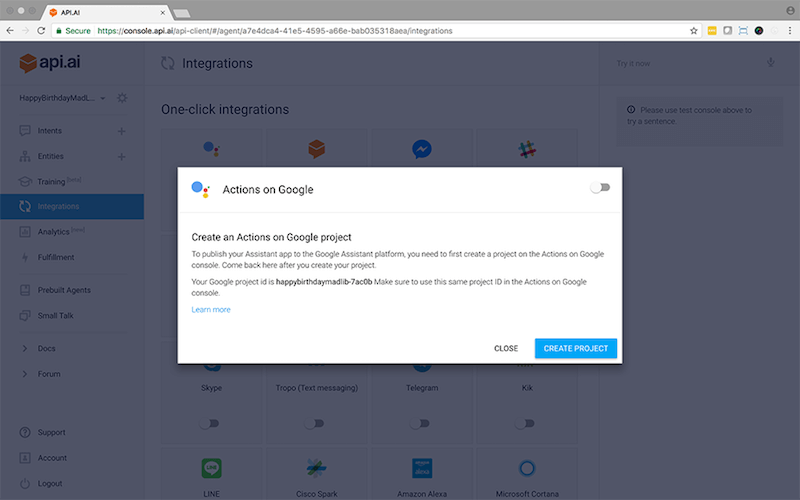Open the Account page
Screen dimensions: 800x500
click(52, 458)
